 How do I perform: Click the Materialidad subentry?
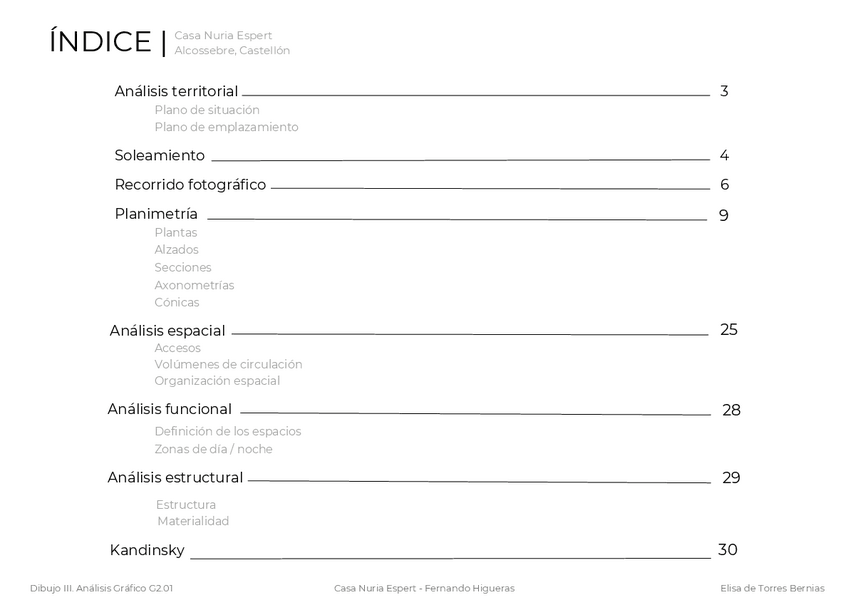[x=193, y=521]
